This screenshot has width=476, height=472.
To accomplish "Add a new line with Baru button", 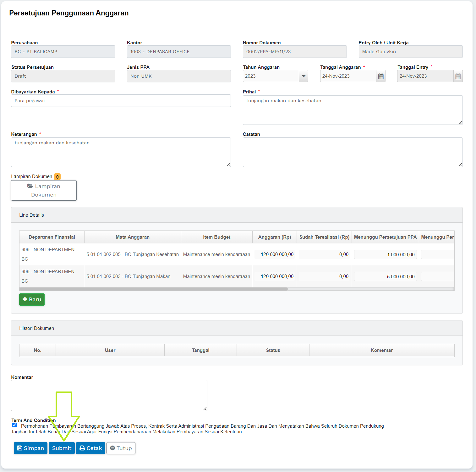I will (32, 299).
